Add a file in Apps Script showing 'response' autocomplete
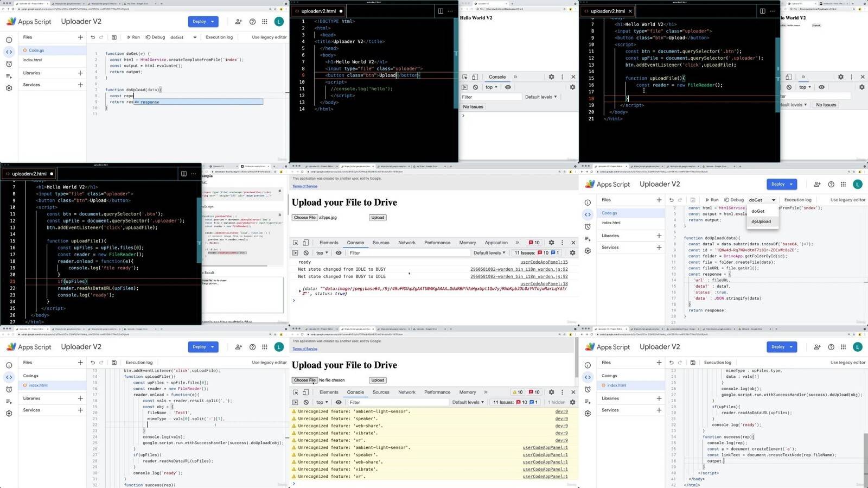868x488 pixels. (80, 37)
